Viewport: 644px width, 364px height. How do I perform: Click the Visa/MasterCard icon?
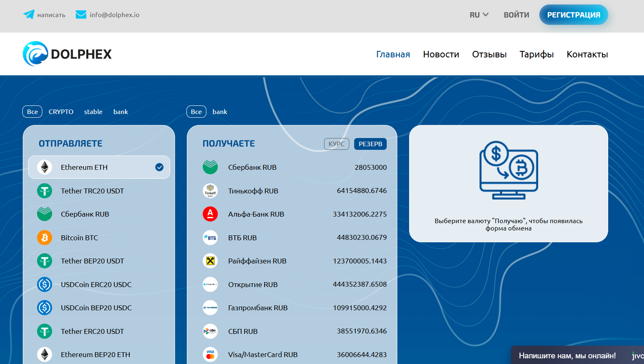coord(210,355)
